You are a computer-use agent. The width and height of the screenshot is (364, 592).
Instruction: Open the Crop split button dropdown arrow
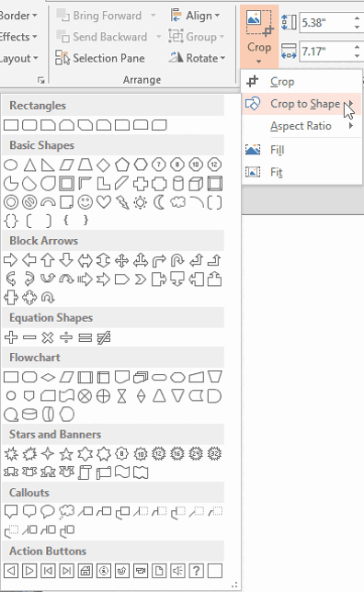click(x=259, y=62)
